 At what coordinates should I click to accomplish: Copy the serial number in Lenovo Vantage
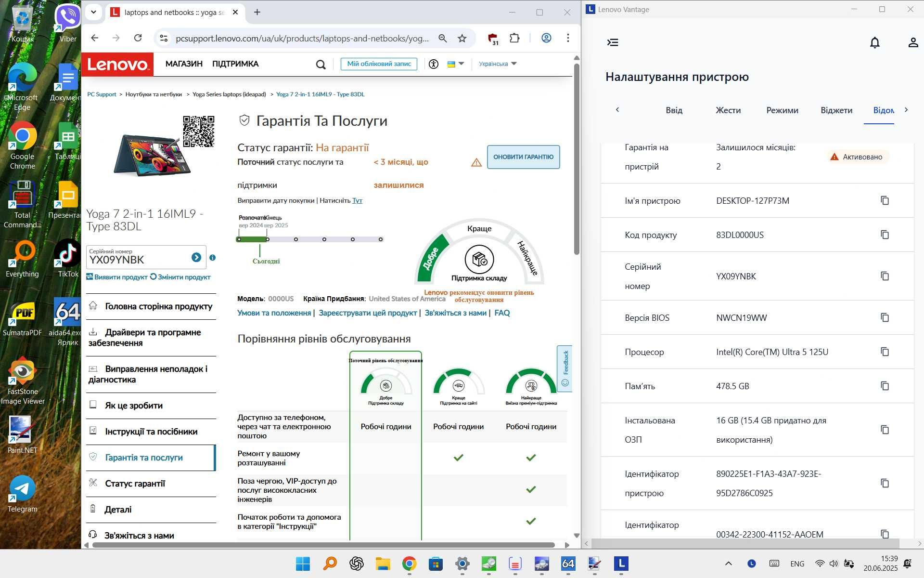pos(885,276)
